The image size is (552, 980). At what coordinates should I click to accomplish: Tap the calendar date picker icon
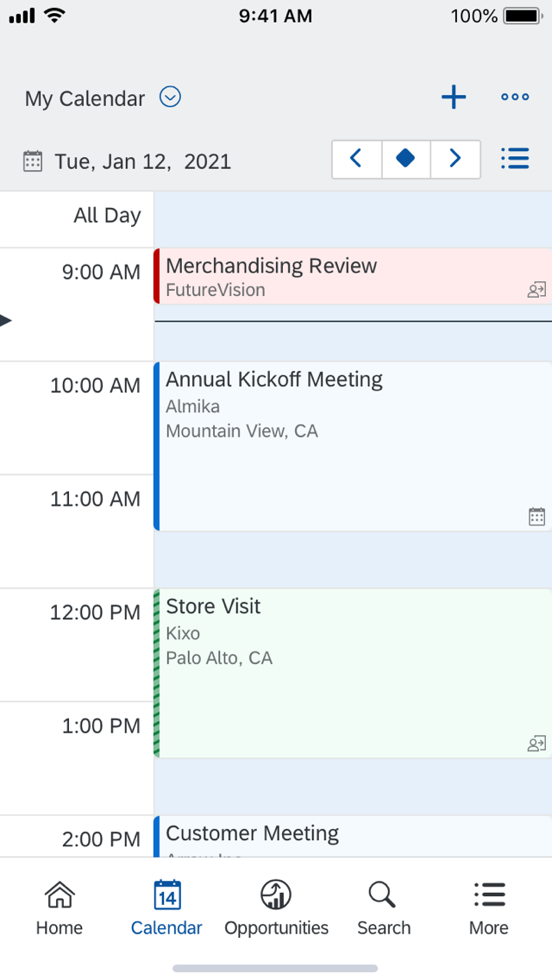33,161
